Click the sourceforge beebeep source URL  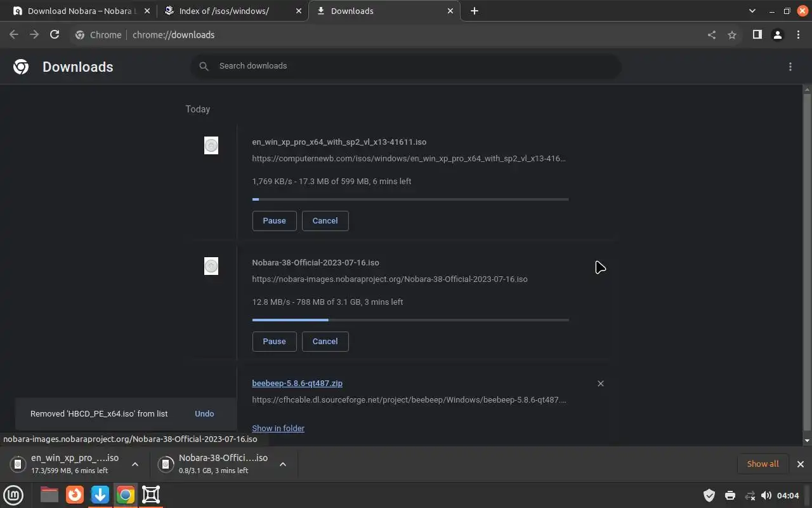pos(409,400)
